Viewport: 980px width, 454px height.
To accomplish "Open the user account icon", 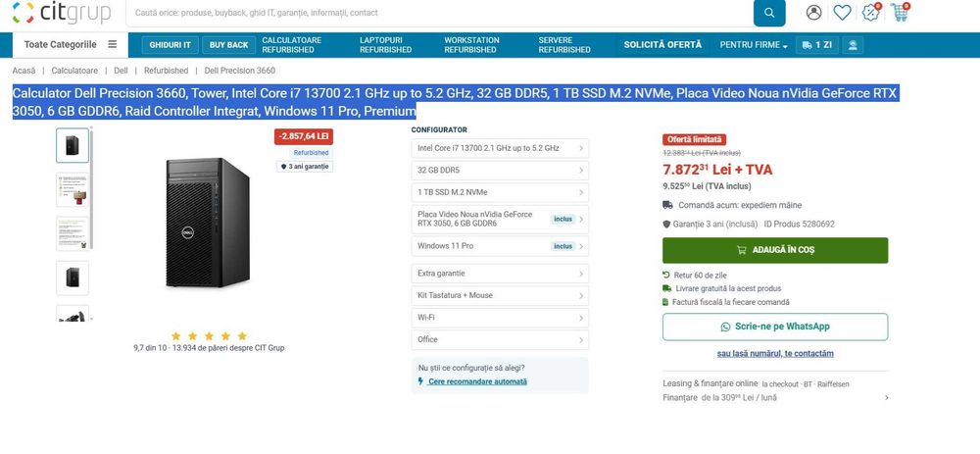I will coord(813,13).
